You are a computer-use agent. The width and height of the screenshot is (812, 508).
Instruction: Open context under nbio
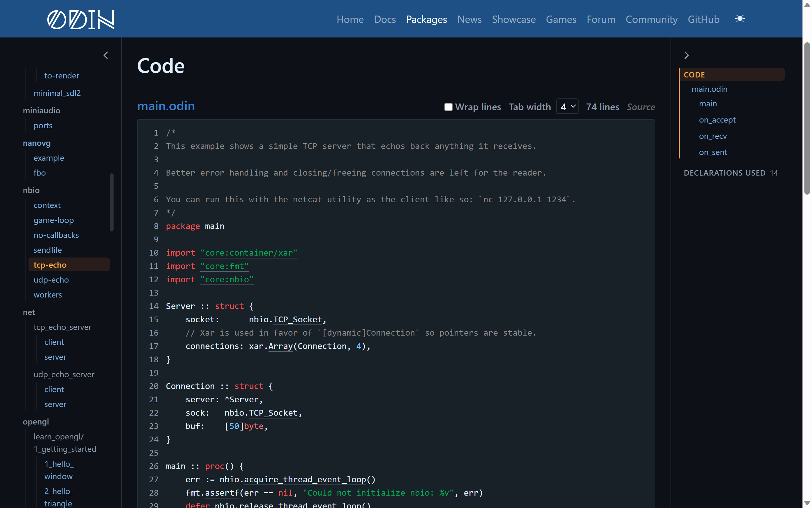point(47,205)
